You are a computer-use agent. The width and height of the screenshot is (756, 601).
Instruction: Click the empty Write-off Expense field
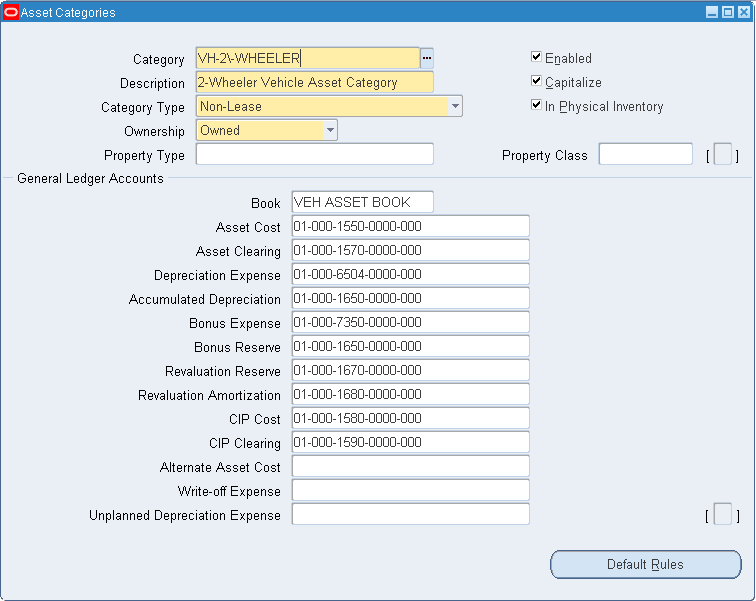coord(410,491)
